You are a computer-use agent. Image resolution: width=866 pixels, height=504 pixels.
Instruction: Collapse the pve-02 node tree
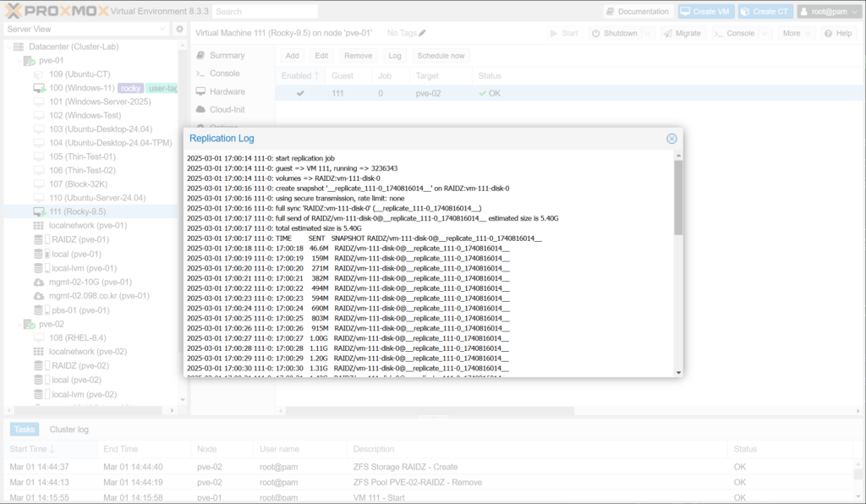click(x=19, y=324)
